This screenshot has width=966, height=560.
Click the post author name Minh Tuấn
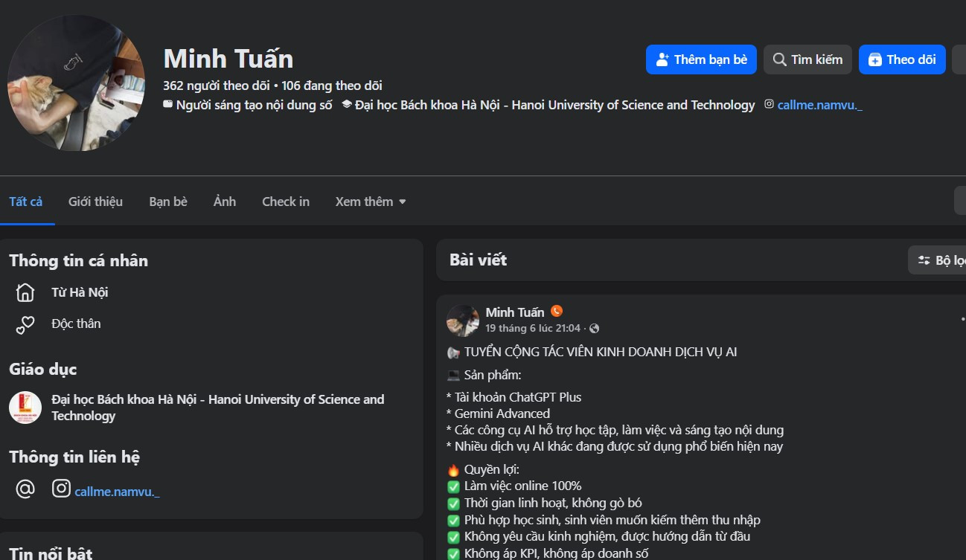(515, 312)
